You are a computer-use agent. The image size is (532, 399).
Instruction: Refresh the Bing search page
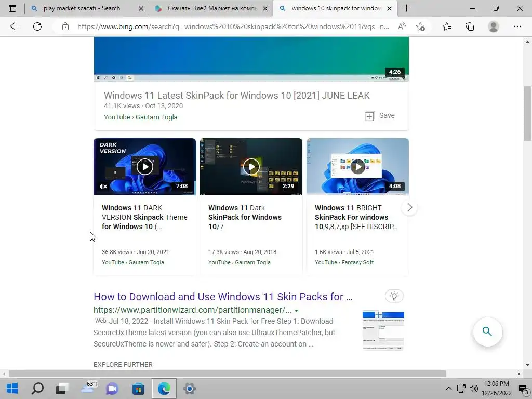tap(37, 26)
